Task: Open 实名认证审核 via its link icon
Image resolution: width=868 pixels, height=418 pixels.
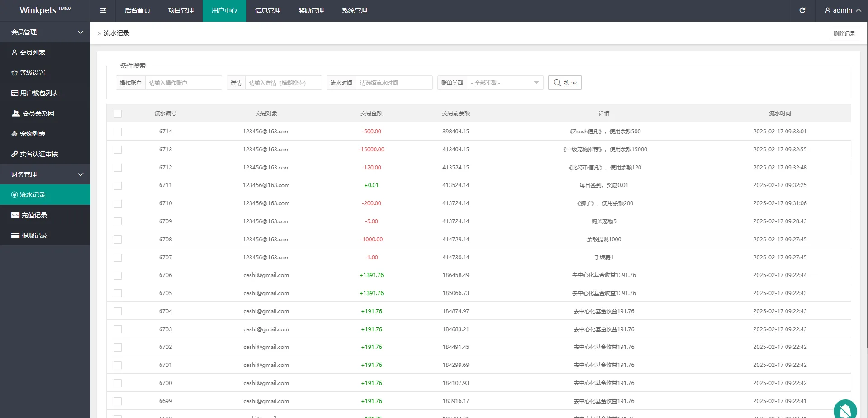Action: [14, 154]
